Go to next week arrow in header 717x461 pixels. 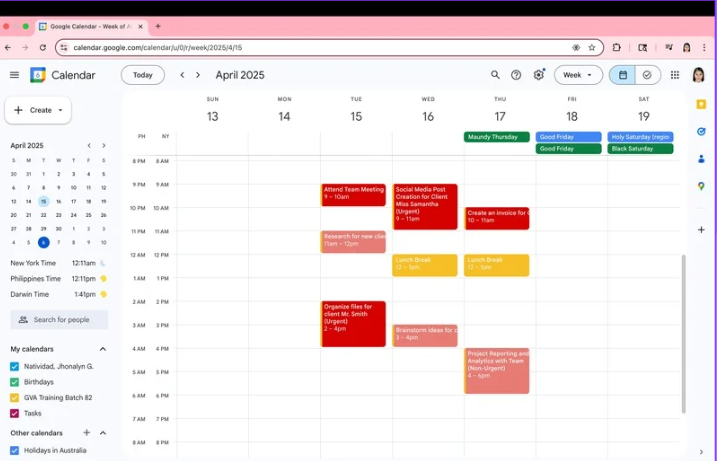point(198,75)
